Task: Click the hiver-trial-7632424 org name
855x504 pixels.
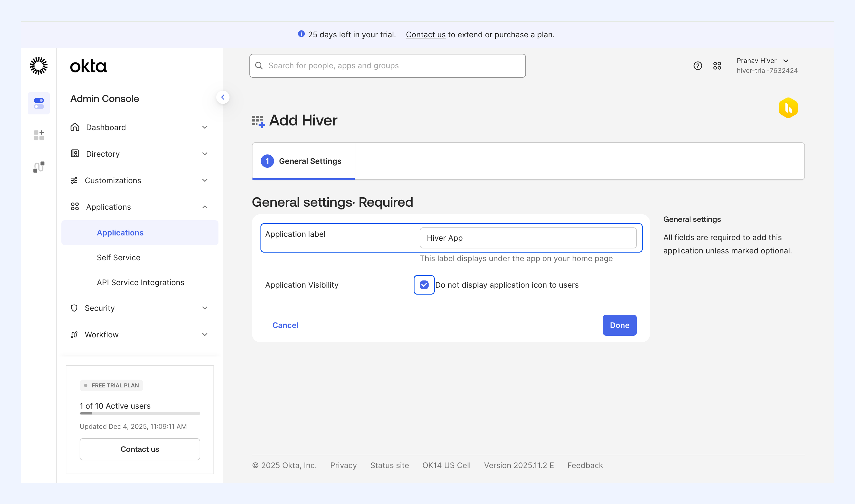Action: point(767,71)
